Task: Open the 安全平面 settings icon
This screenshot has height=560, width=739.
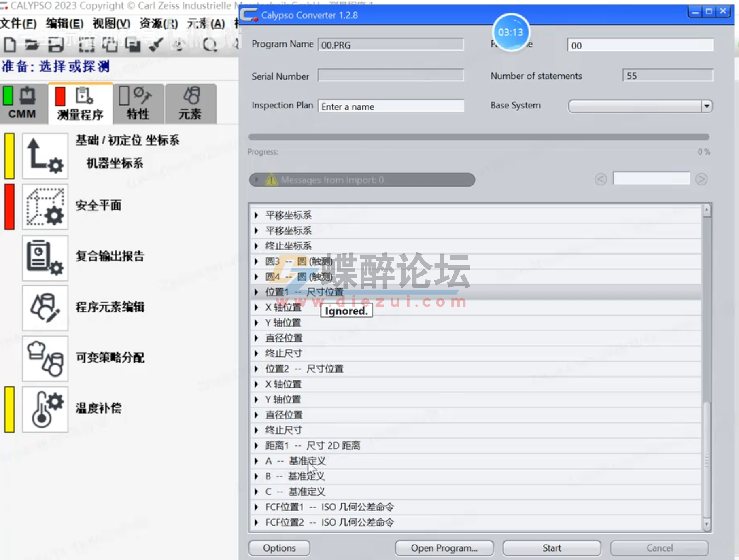Action: (45, 208)
